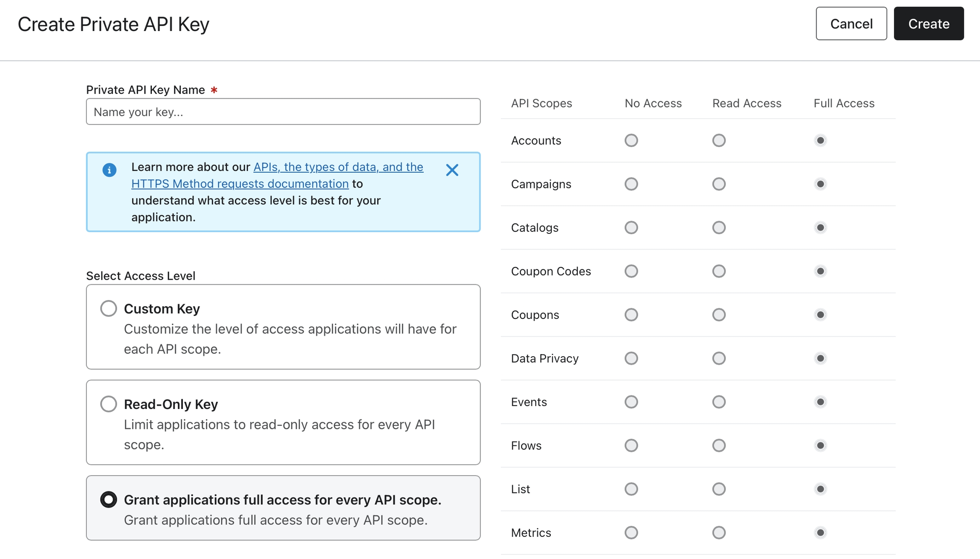Focus the Private API Key Name field
The width and height of the screenshot is (980, 559).
283,112
